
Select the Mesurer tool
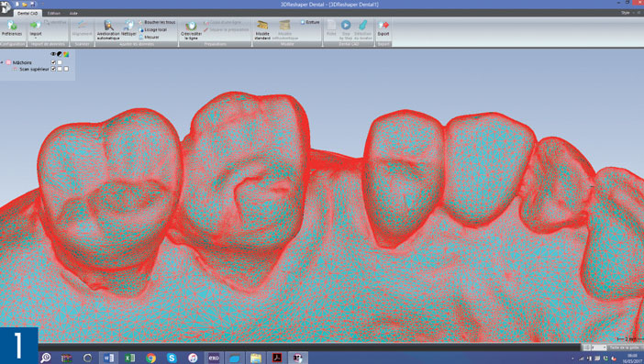click(x=150, y=37)
